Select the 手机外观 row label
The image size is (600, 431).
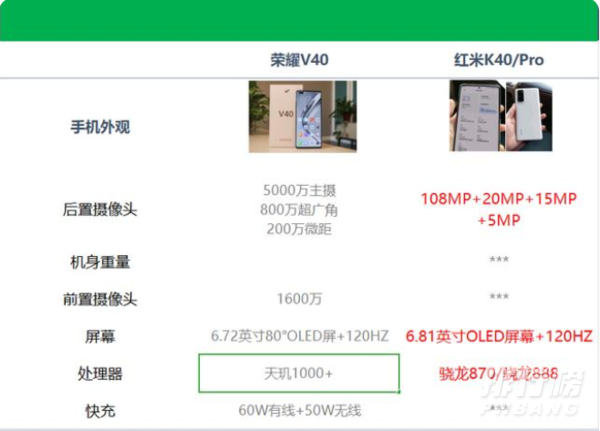coord(100,127)
